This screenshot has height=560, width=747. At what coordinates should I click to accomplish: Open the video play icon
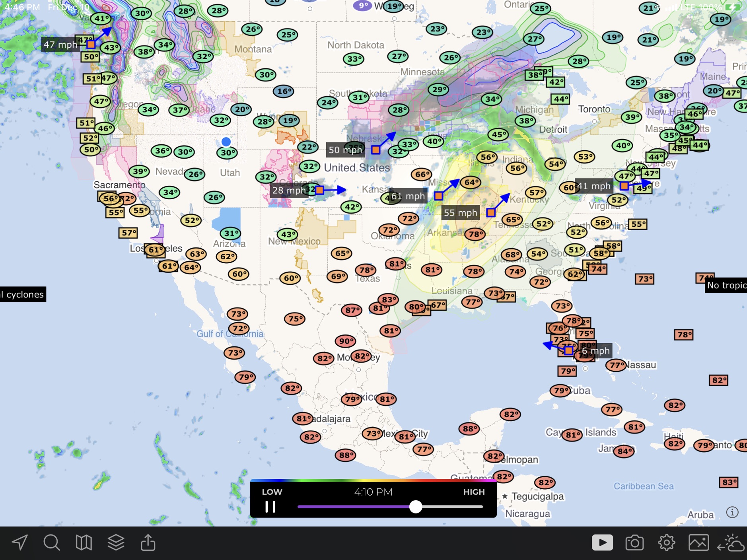[602, 542]
